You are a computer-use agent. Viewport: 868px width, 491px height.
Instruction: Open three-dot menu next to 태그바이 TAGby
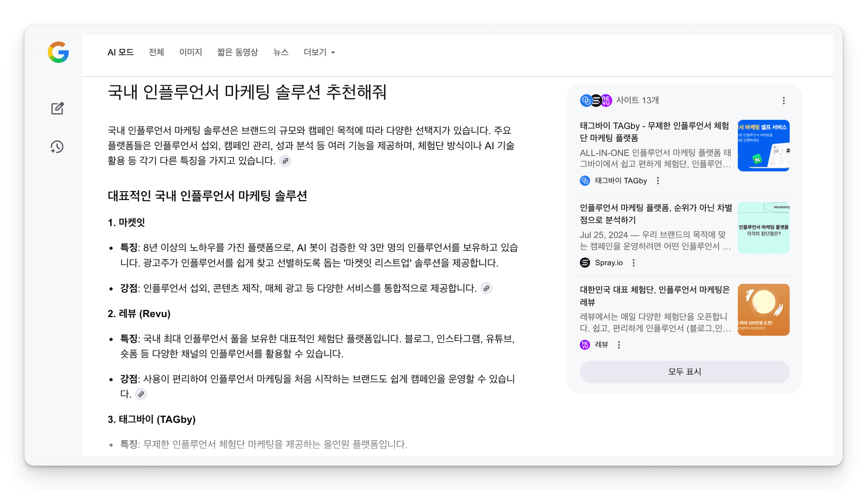658,181
